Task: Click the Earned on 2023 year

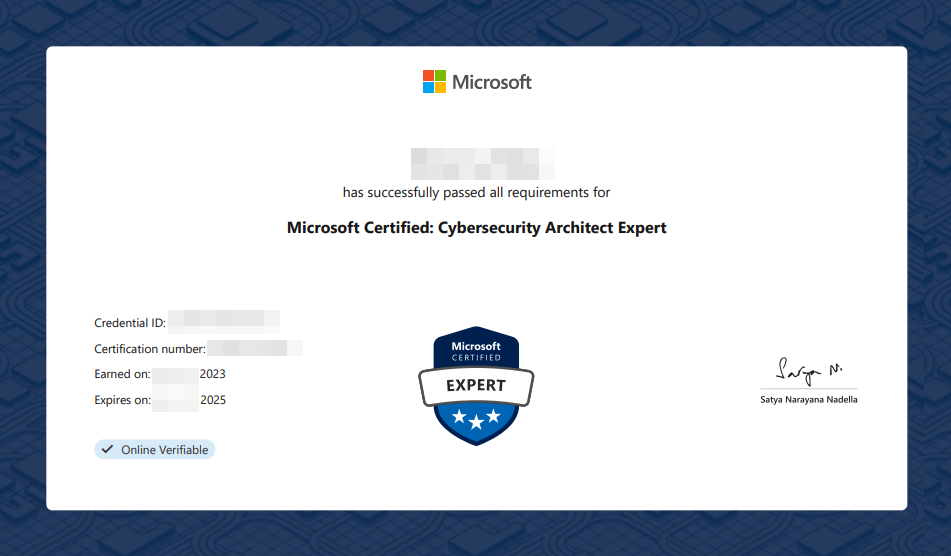Action: (x=213, y=374)
